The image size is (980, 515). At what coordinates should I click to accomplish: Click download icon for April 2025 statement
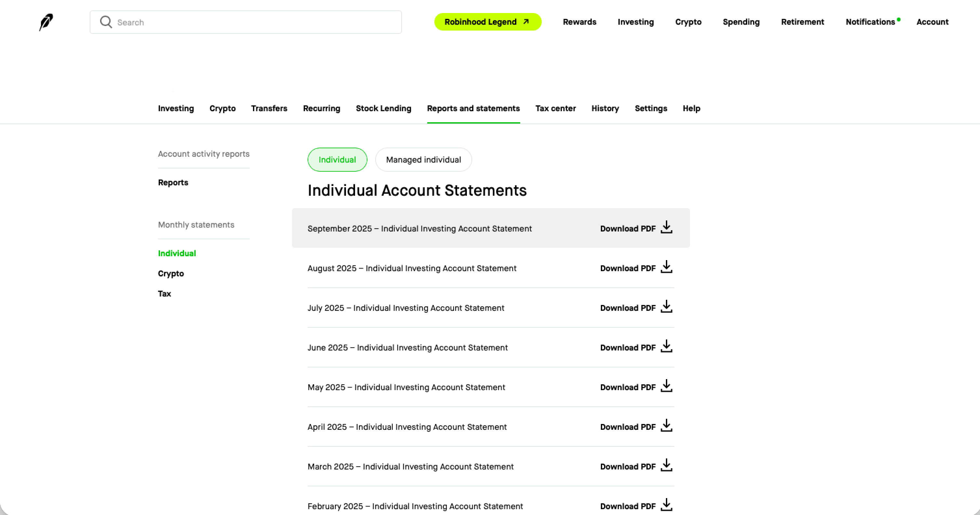[x=666, y=426]
